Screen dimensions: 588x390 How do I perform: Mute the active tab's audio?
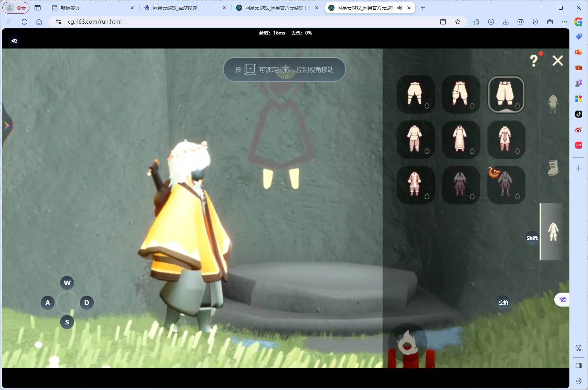[x=400, y=8]
